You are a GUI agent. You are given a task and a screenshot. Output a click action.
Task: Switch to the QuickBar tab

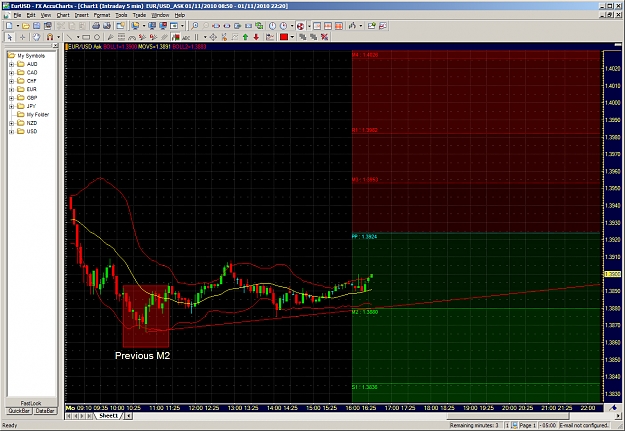[x=19, y=411]
